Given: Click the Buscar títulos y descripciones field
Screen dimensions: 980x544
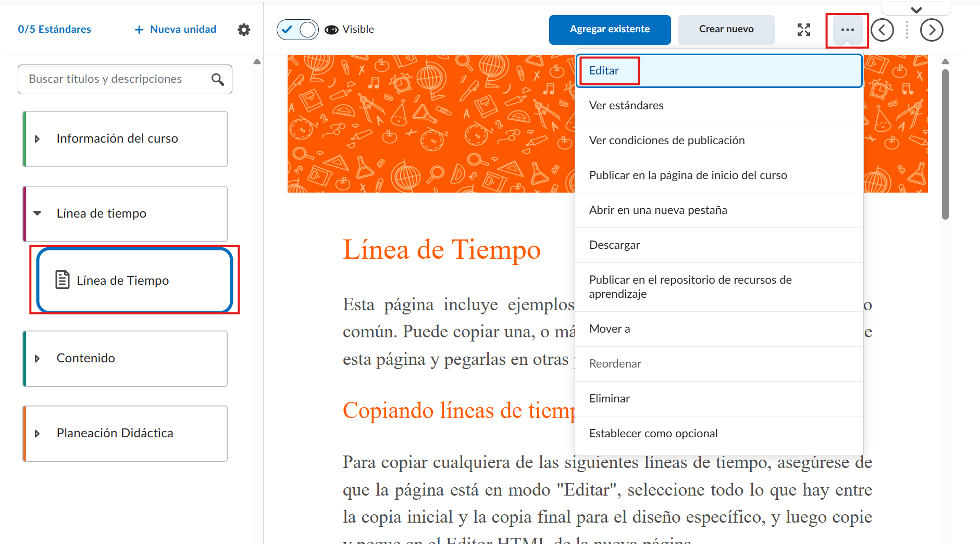Looking at the screenshot, I should click(x=115, y=79).
